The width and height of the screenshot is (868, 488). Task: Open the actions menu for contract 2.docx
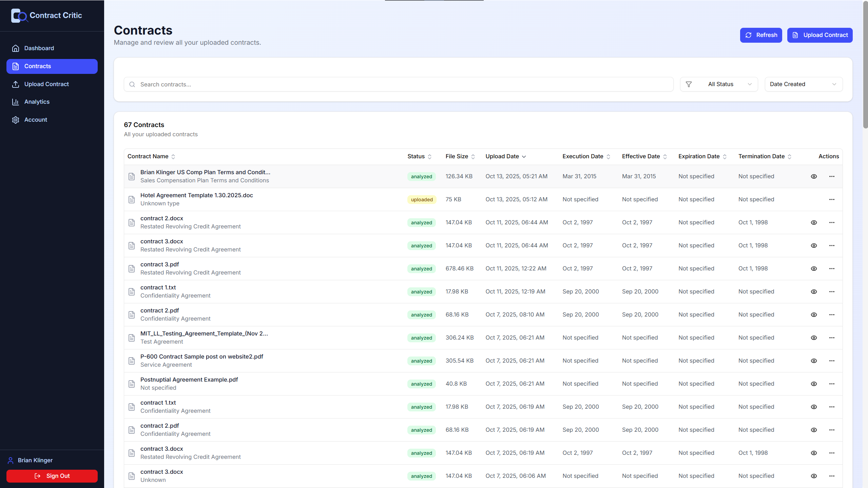(x=832, y=222)
